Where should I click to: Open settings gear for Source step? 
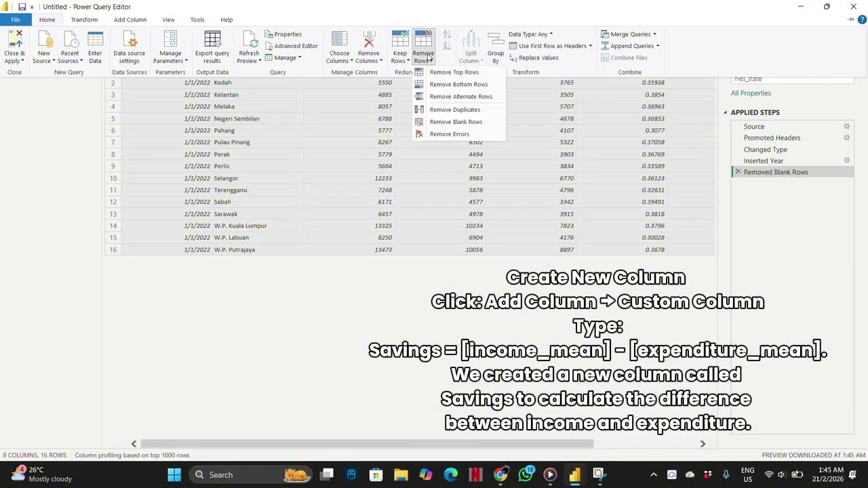click(846, 126)
